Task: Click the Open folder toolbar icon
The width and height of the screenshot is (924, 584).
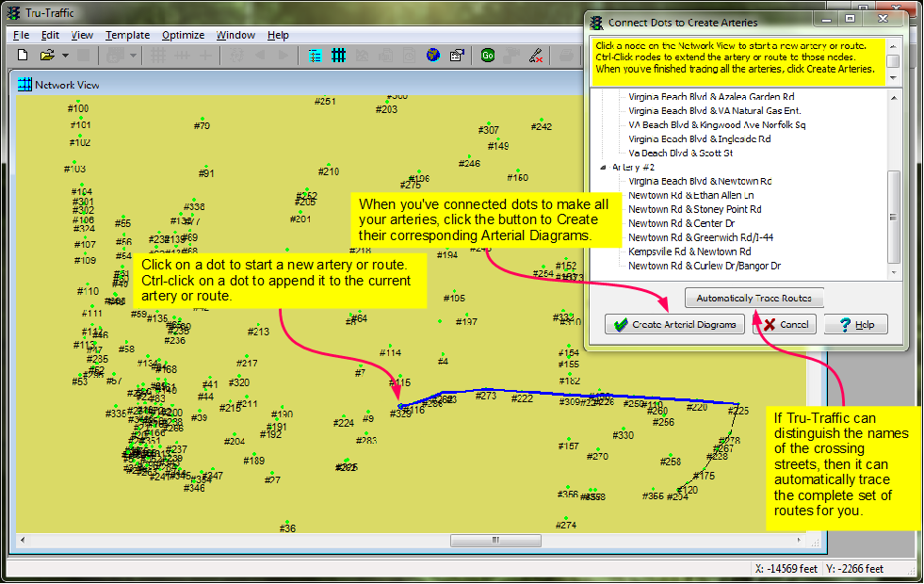Action: click(46, 56)
